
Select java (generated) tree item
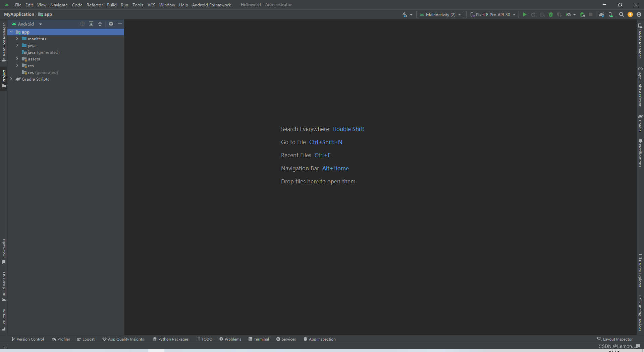pyautogui.click(x=41, y=52)
